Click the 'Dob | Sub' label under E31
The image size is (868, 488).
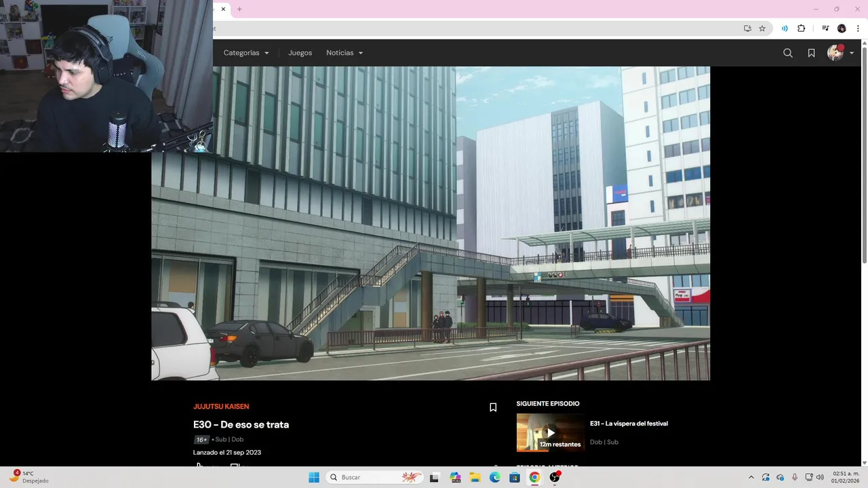click(604, 442)
